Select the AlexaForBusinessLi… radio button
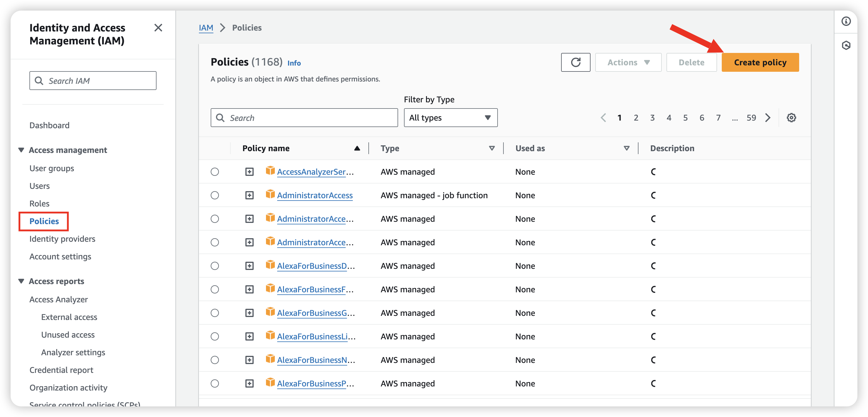The image size is (868, 417). tap(214, 337)
